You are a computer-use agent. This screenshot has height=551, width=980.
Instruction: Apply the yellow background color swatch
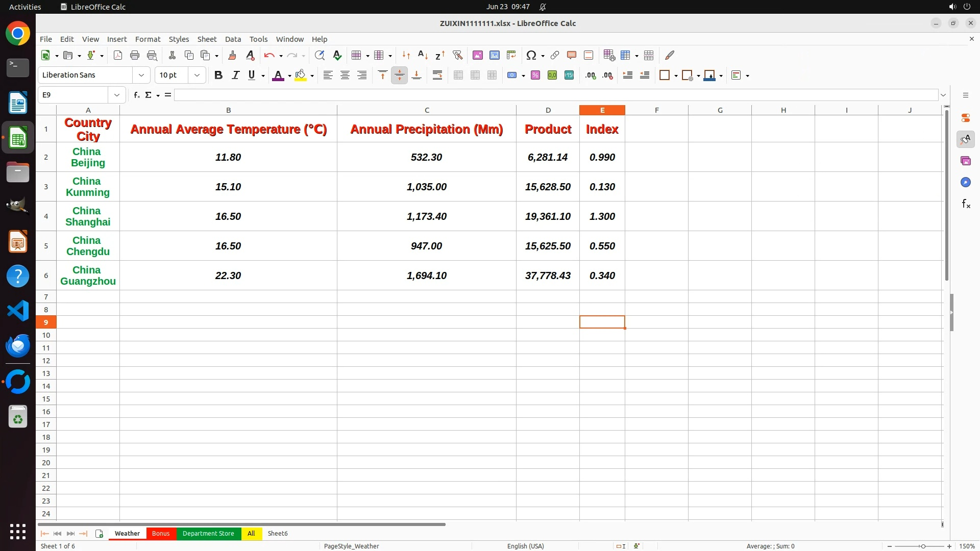[301, 76]
